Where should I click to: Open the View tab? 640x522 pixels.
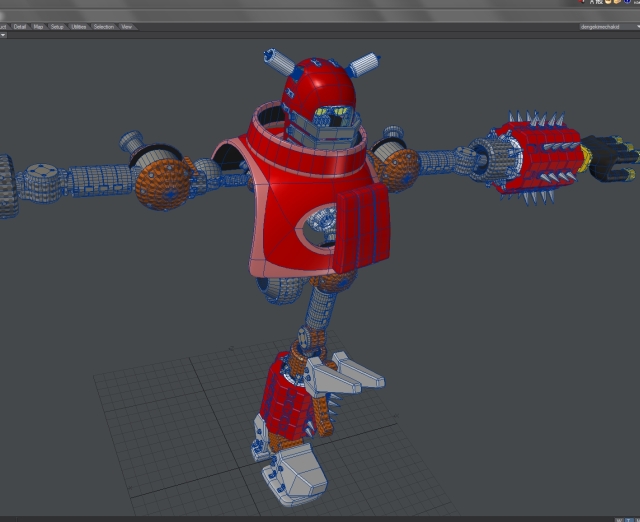(x=127, y=26)
